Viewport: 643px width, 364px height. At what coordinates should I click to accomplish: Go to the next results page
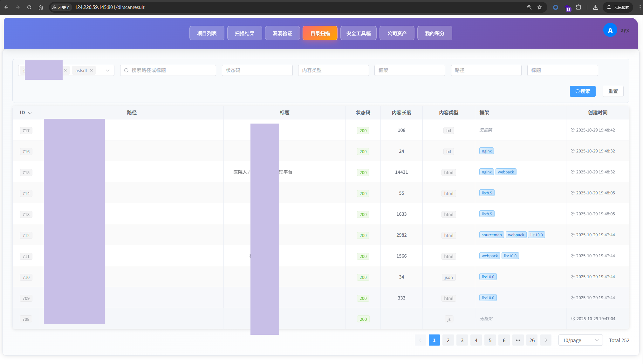(546, 340)
